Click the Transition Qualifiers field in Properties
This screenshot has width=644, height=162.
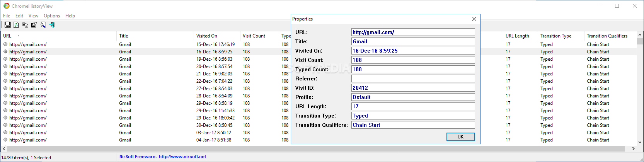click(413, 125)
